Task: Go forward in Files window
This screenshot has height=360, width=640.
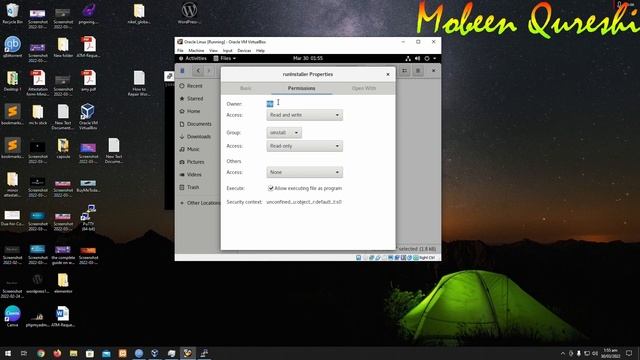Action: (209, 71)
